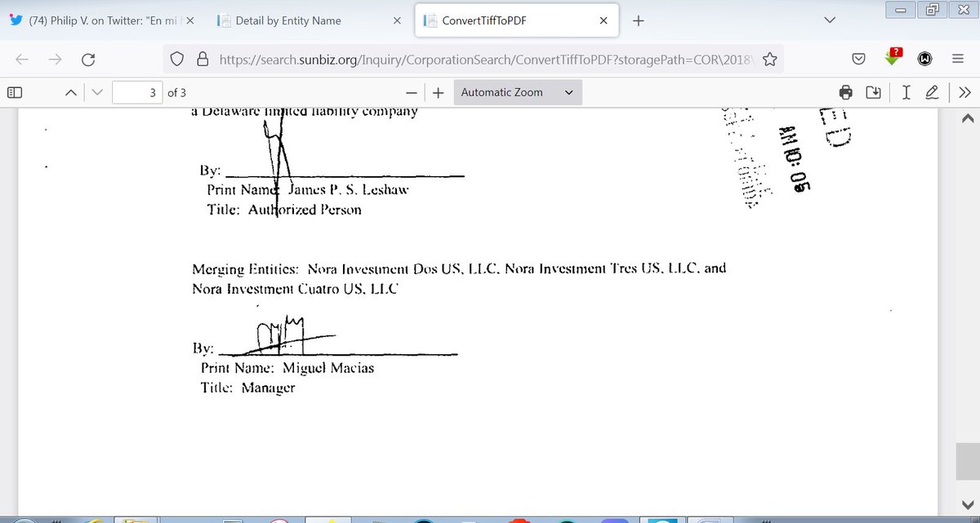Click the text Title: Manager

(x=247, y=388)
